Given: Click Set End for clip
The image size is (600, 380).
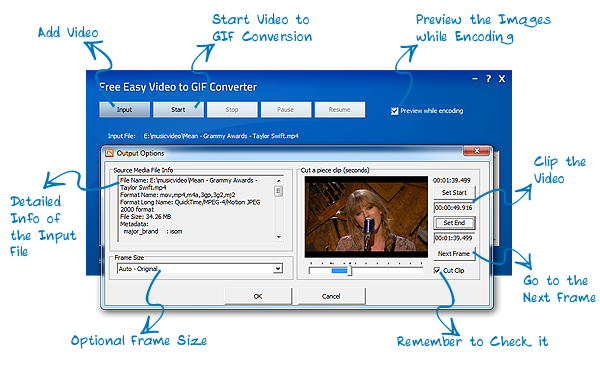Looking at the screenshot, I should pos(454,223).
